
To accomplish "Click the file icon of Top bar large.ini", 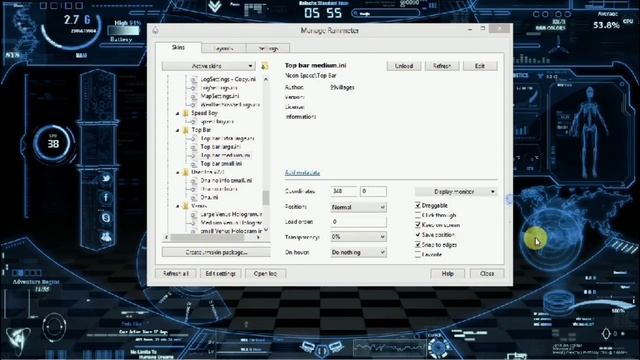I will click(194, 147).
